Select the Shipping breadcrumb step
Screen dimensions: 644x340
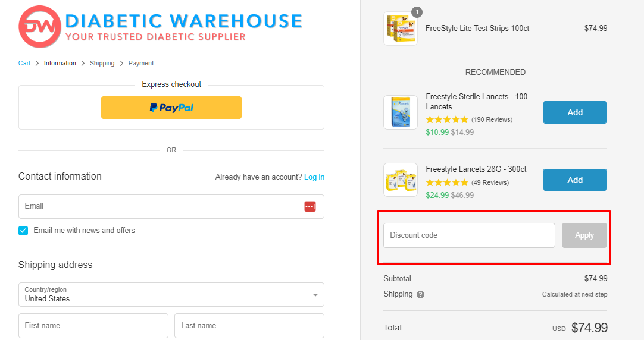coord(102,63)
